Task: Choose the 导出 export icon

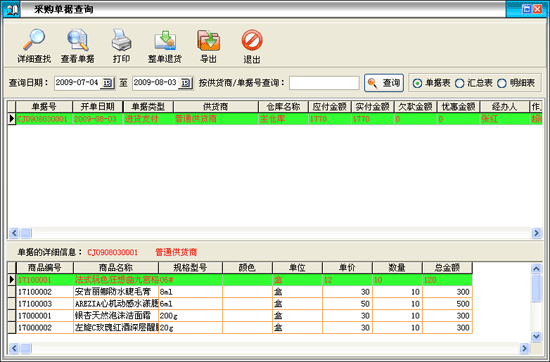Action: (x=208, y=40)
